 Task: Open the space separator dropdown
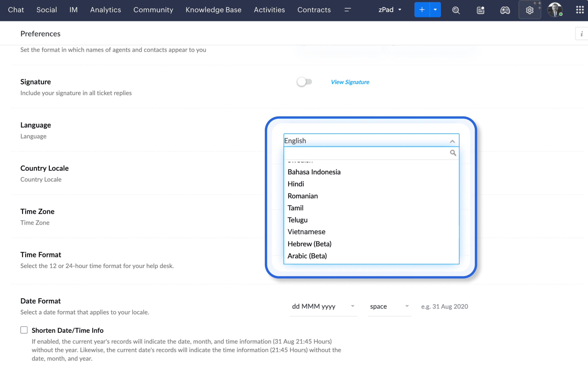[389, 306]
